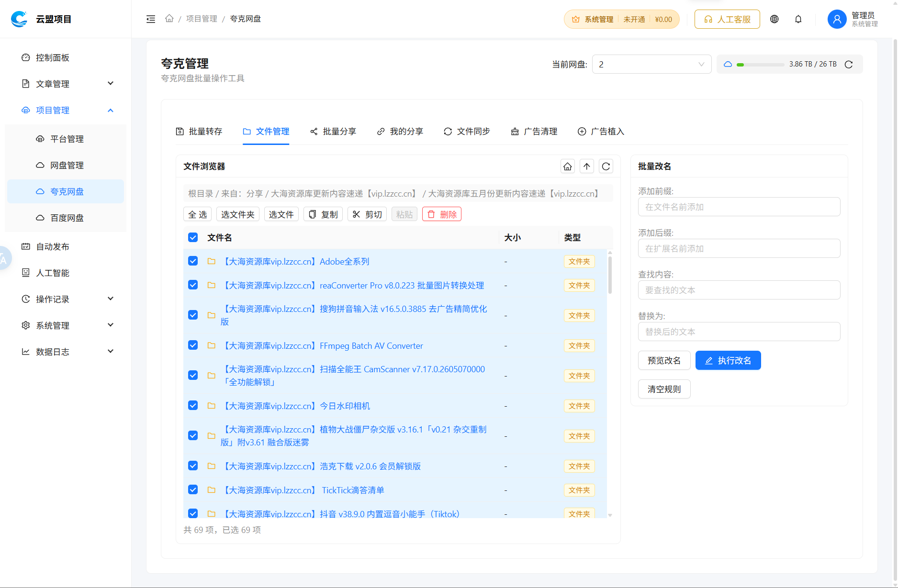Expand the 文章管理 sidebar menu
Viewport: 898px width, 588px height.
click(66, 84)
